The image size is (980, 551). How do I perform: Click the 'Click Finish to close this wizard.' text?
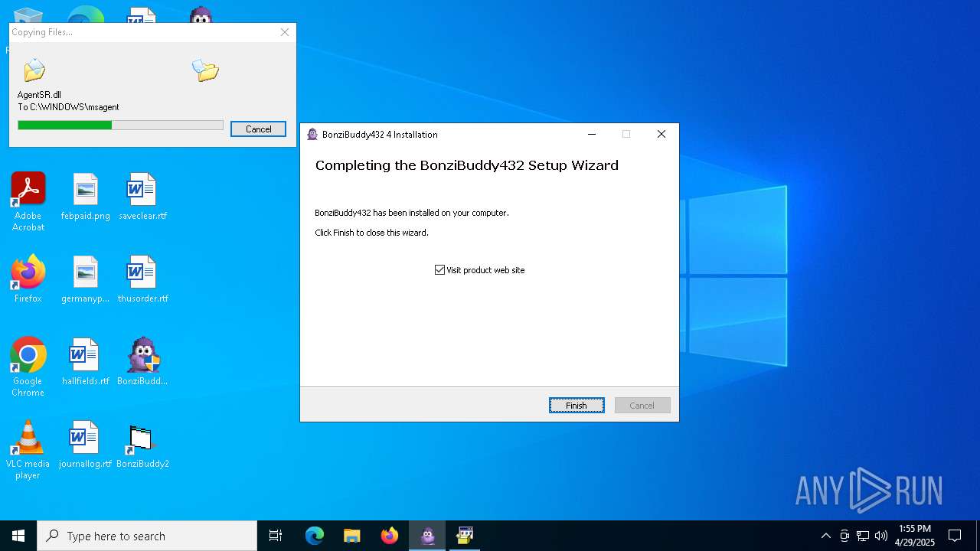point(371,233)
